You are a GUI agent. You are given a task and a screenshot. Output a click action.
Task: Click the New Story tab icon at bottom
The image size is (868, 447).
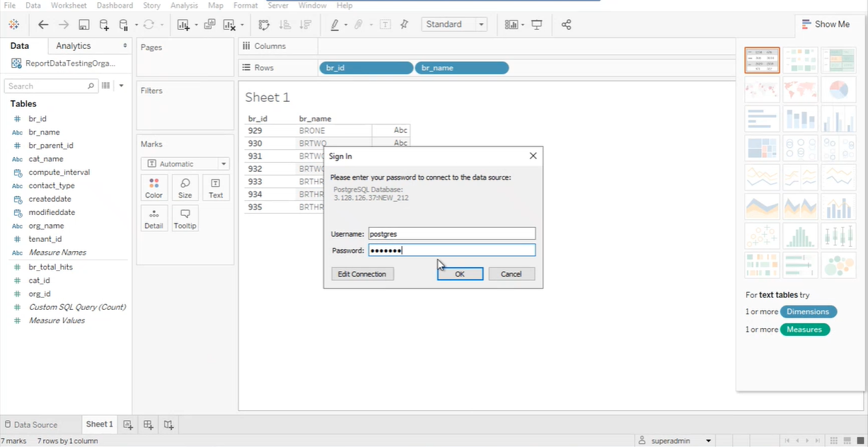point(168,424)
